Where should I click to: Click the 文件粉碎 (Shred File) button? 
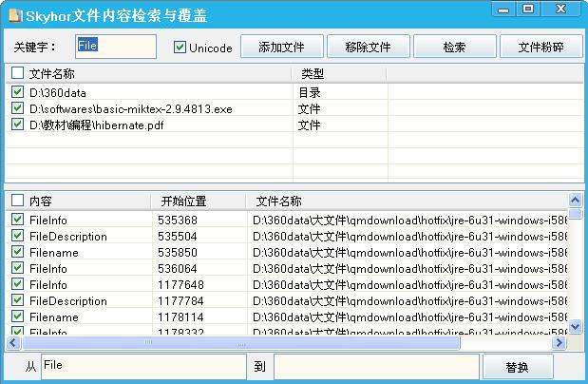coord(541,47)
